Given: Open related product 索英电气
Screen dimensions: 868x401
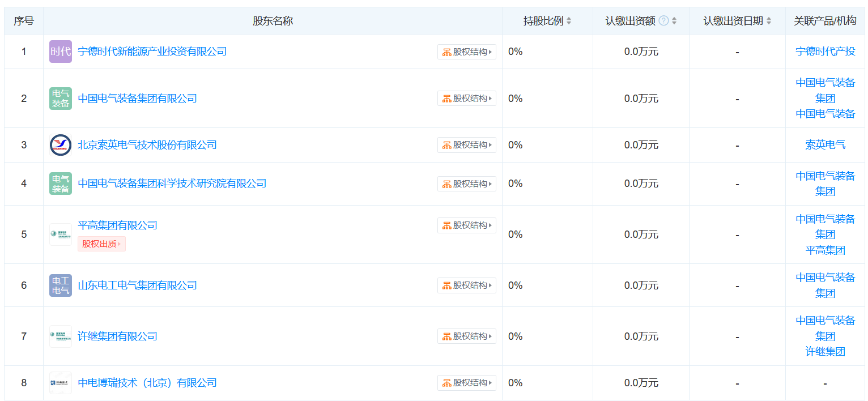Looking at the screenshot, I should pyautogui.click(x=825, y=145).
